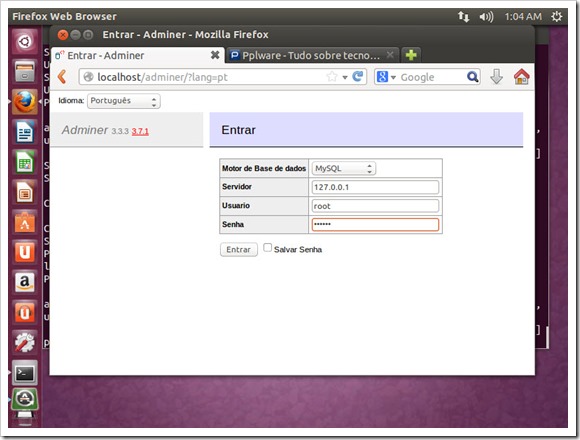Reload page with refresh icon
The image size is (580, 440).
point(357,77)
